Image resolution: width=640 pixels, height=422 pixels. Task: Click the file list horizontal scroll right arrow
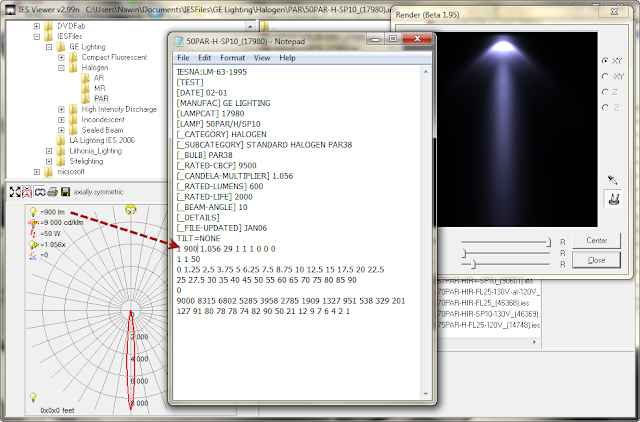click(x=535, y=342)
